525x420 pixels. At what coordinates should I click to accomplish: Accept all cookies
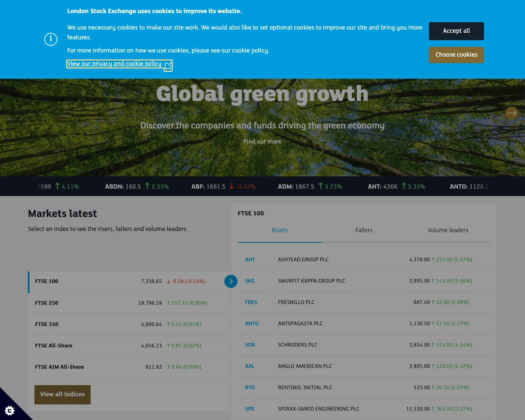456,31
